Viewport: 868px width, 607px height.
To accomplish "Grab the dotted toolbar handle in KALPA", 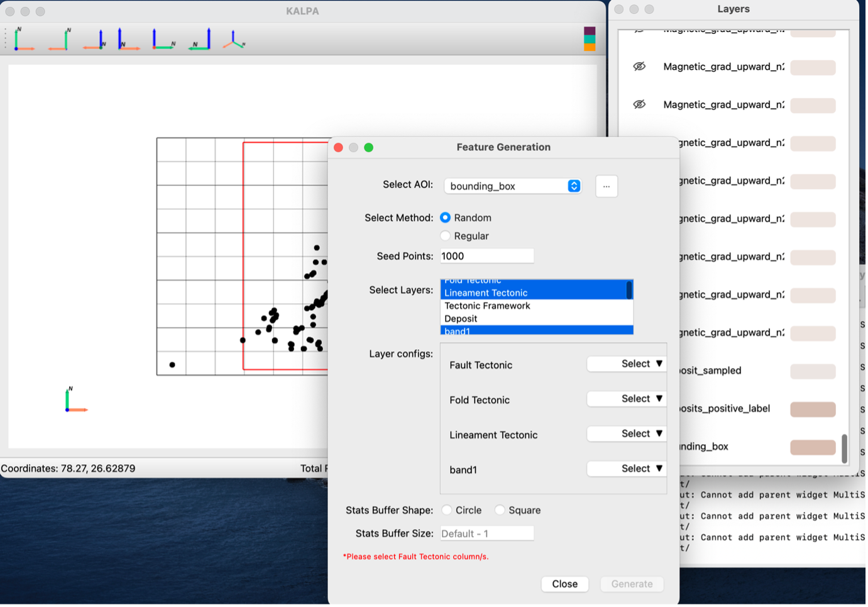I will tap(6, 40).
